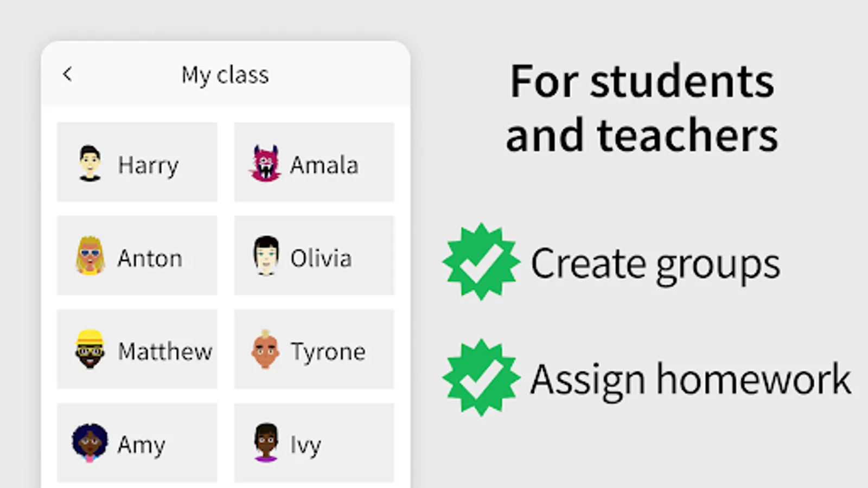Click Ivy's avatar icon
Image resolution: width=868 pixels, height=488 pixels.
(x=266, y=442)
